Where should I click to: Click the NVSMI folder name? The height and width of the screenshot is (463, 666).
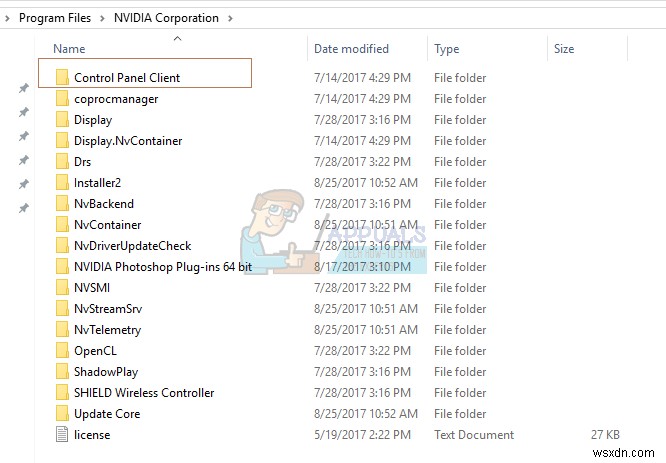92,288
